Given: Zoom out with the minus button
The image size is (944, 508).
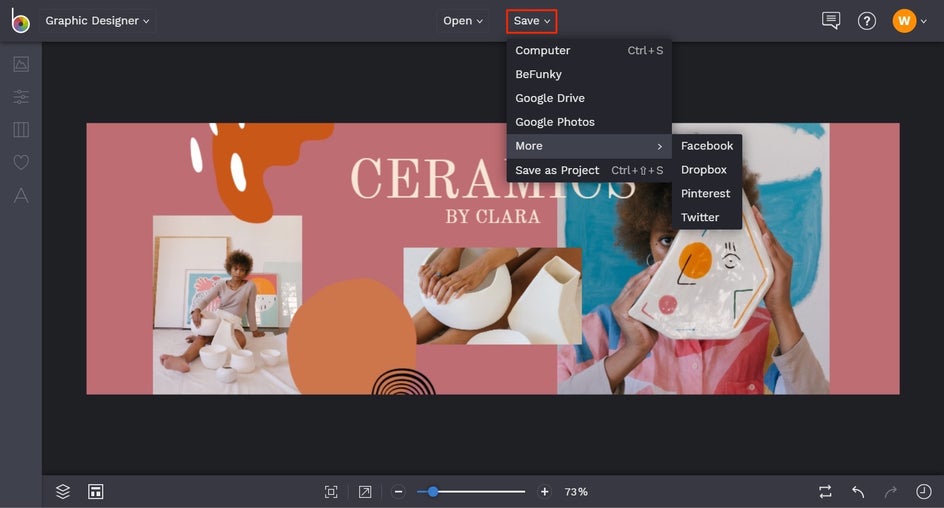Looking at the screenshot, I should (398, 492).
